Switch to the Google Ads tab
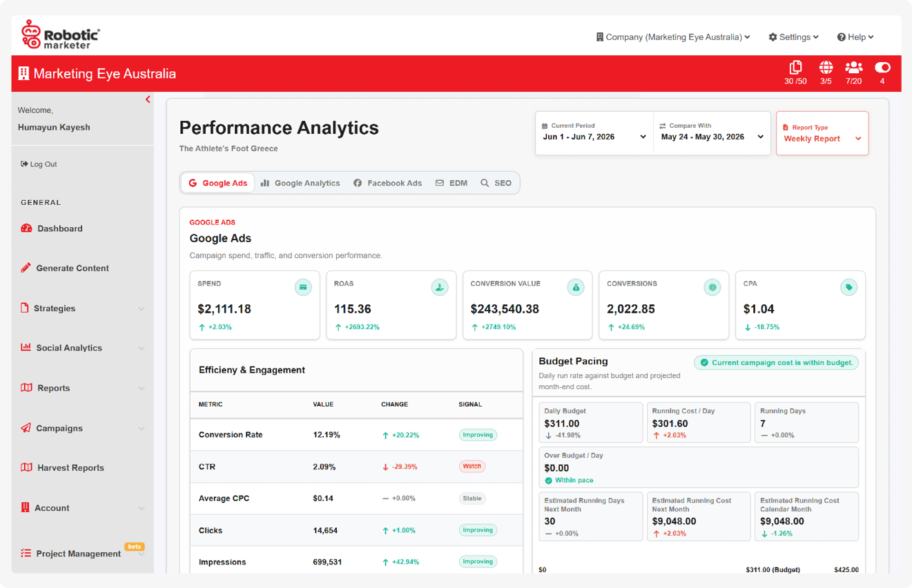The height and width of the screenshot is (588, 912). tap(217, 183)
